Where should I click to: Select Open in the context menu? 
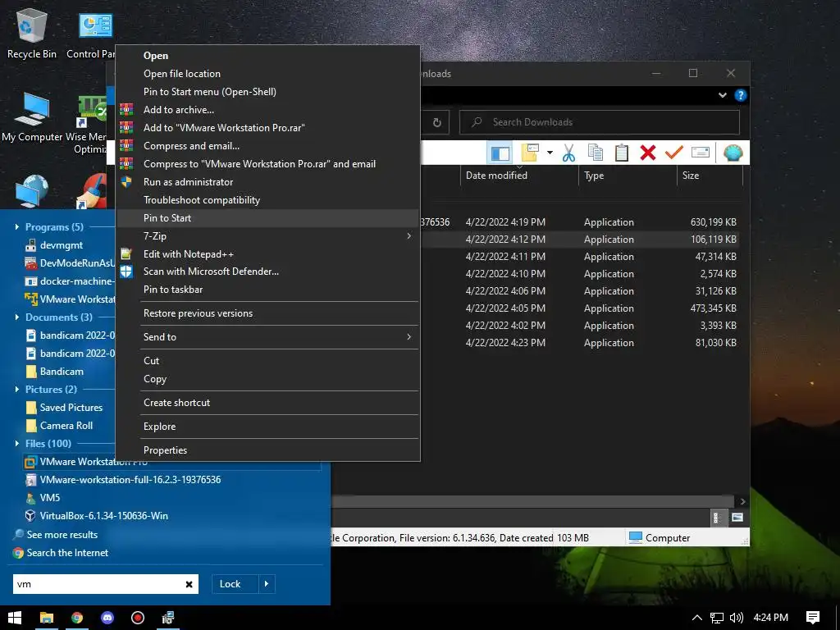tap(267, 56)
